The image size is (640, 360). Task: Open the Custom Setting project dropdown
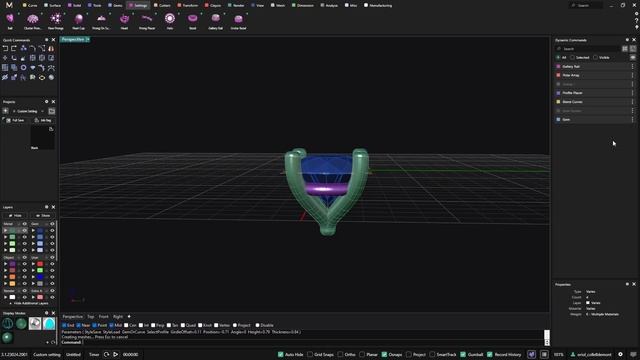tap(29, 111)
